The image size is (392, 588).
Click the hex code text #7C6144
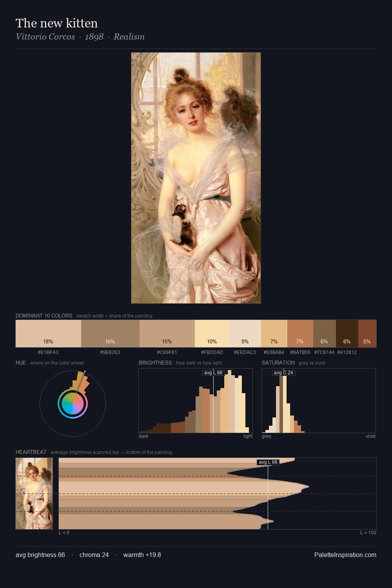point(325,352)
